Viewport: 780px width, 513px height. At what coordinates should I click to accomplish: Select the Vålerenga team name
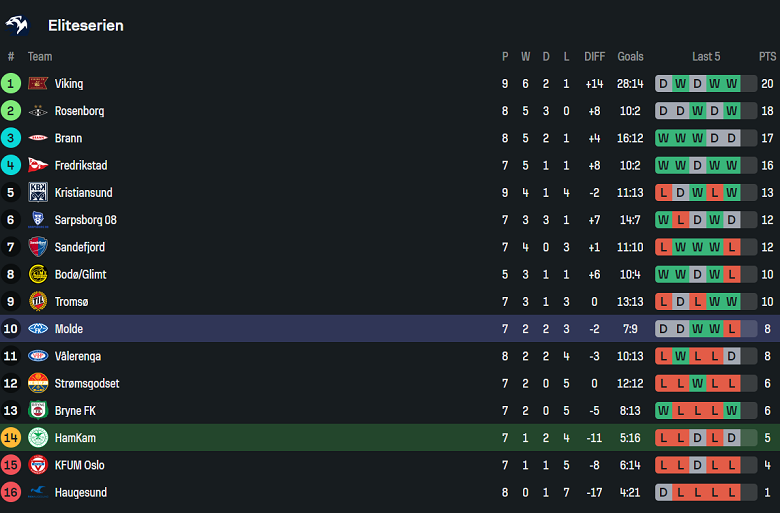point(77,356)
